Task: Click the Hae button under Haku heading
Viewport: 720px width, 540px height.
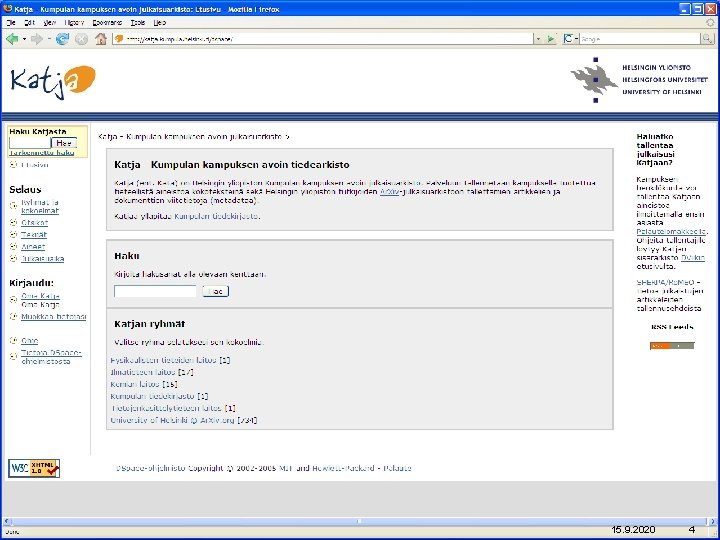Action: [x=215, y=291]
